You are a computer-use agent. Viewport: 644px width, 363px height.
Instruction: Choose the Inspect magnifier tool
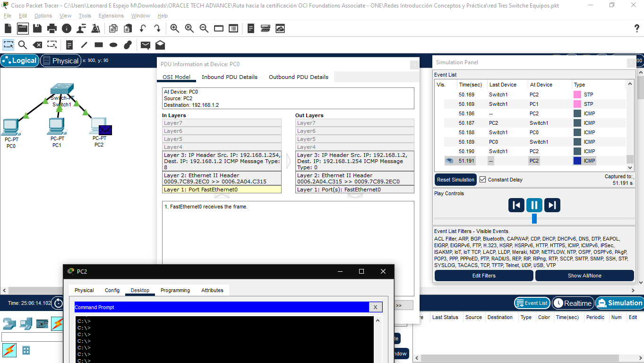point(23,45)
